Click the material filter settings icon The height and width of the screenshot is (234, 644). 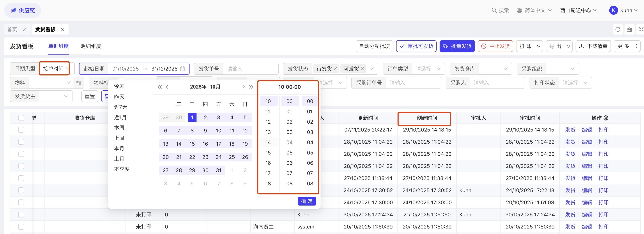click(x=79, y=83)
